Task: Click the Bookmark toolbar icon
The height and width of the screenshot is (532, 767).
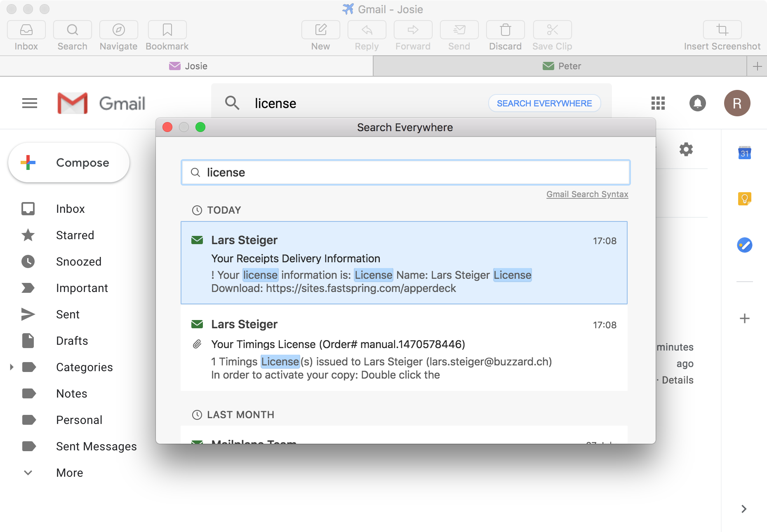Action: coord(167,30)
